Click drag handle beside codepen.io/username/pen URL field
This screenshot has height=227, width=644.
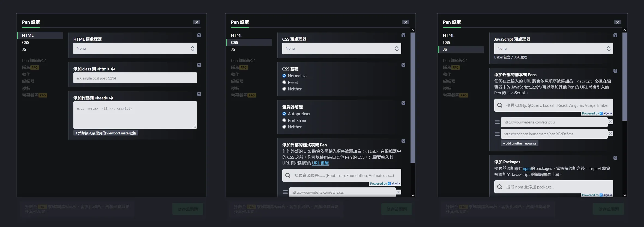point(497,134)
